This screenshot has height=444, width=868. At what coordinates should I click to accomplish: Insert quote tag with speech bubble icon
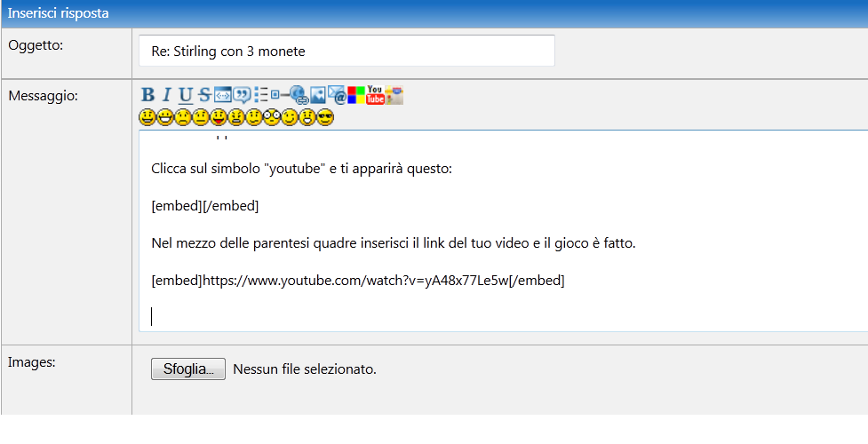tap(242, 95)
